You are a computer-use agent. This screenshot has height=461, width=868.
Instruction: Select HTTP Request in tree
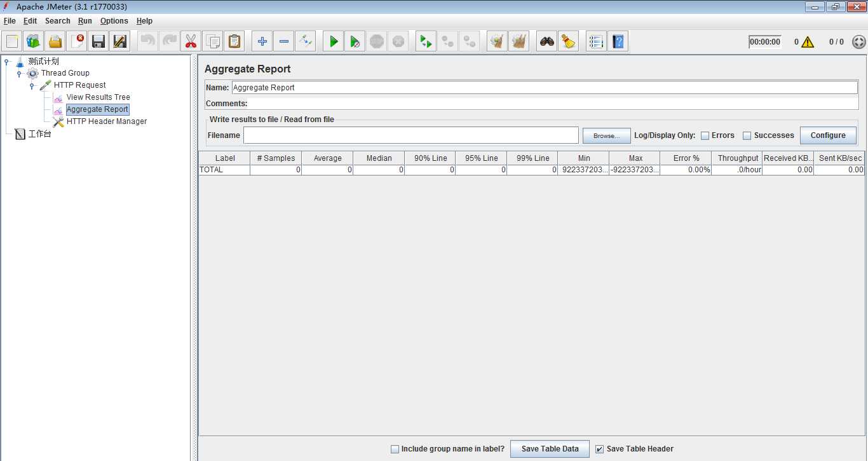point(80,85)
